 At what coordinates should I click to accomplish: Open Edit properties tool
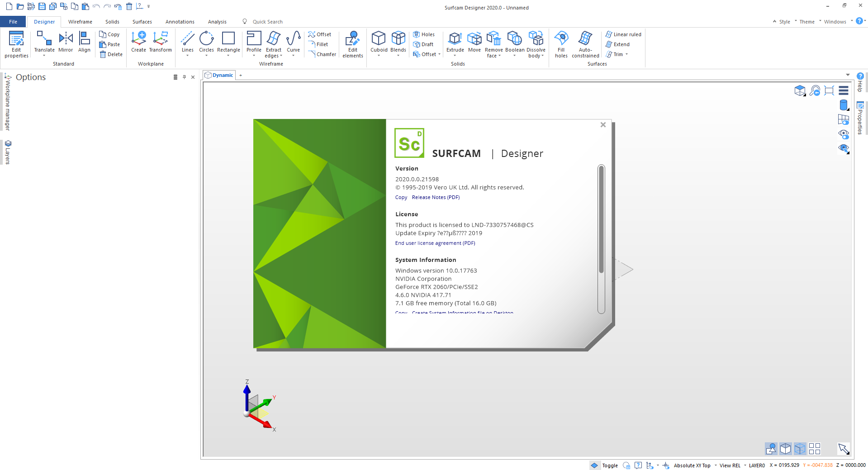[x=16, y=44]
